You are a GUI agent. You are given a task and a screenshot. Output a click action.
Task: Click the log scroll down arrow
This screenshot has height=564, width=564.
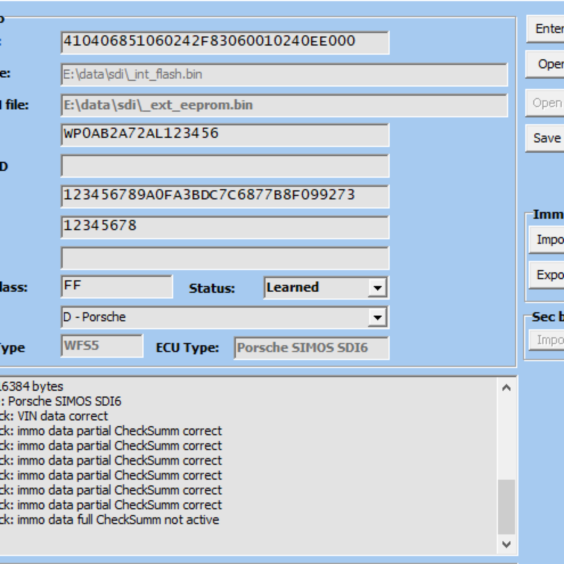506,544
